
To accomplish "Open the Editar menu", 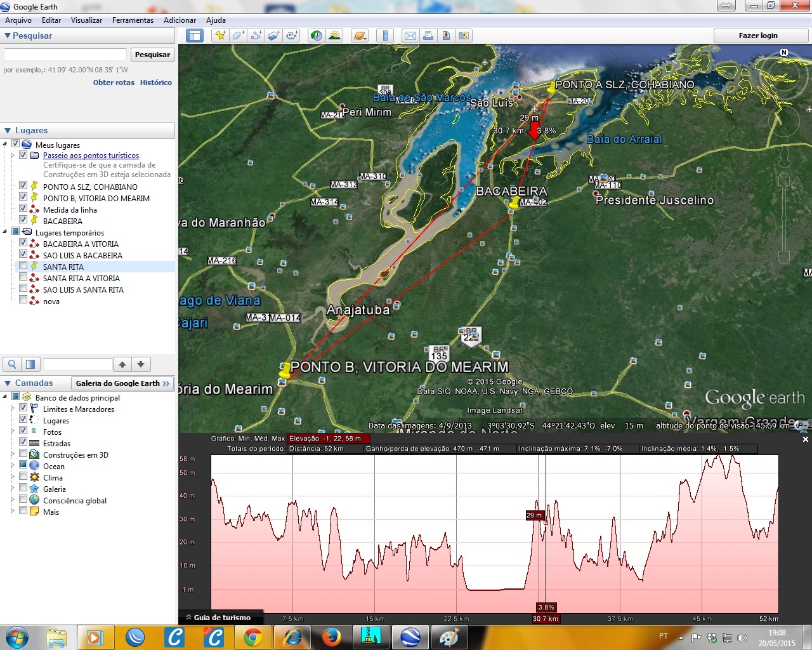I will (51, 20).
